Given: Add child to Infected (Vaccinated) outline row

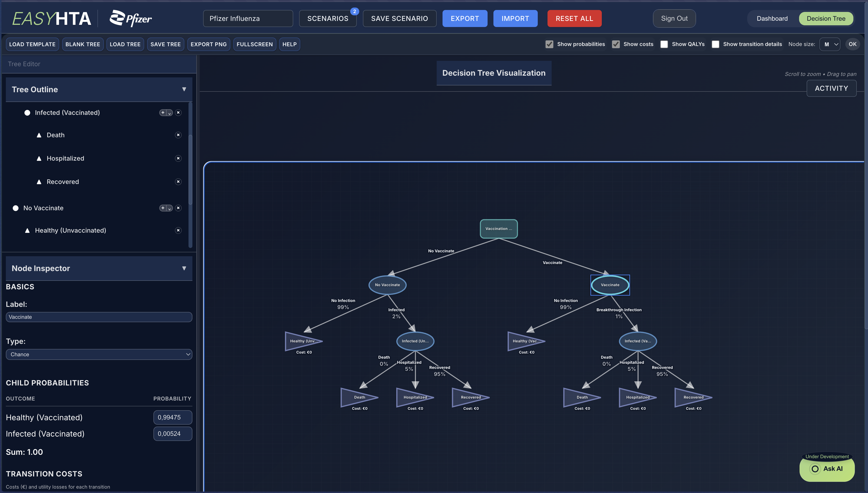Looking at the screenshot, I should tap(163, 113).
